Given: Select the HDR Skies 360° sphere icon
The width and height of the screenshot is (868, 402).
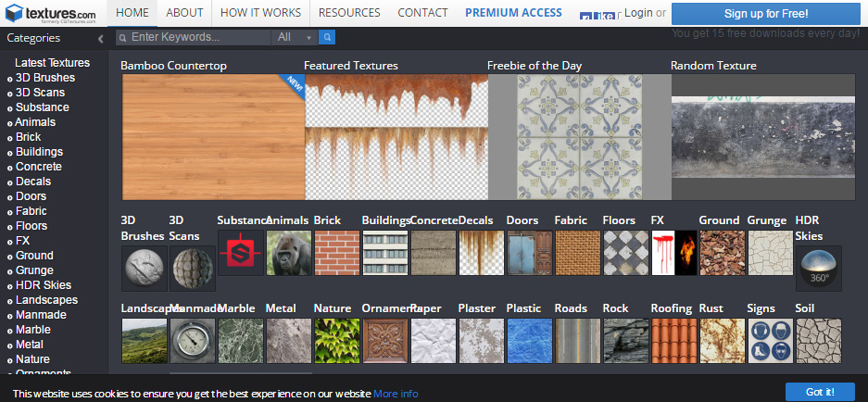Looking at the screenshot, I should (x=819, y=269).
